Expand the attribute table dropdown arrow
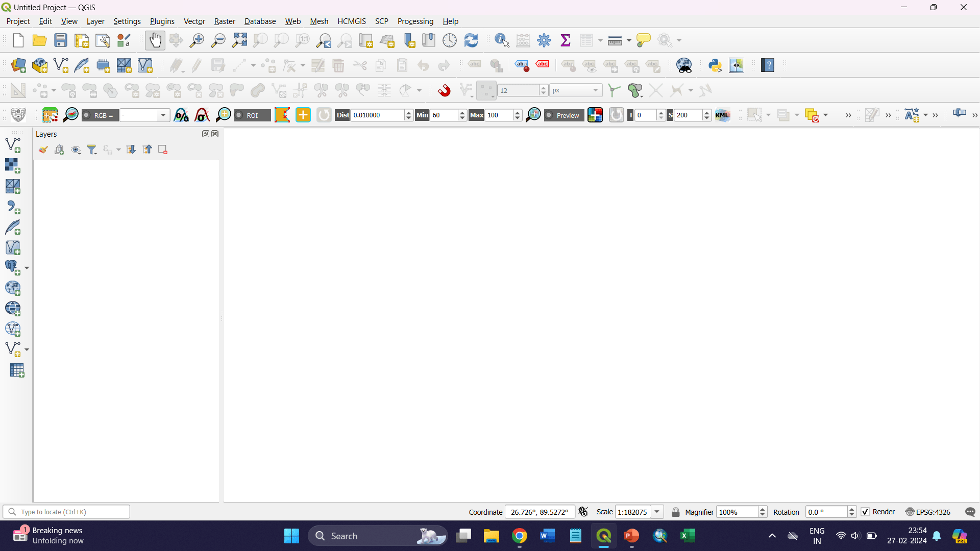The image size is (980, 551). point(600,40)
